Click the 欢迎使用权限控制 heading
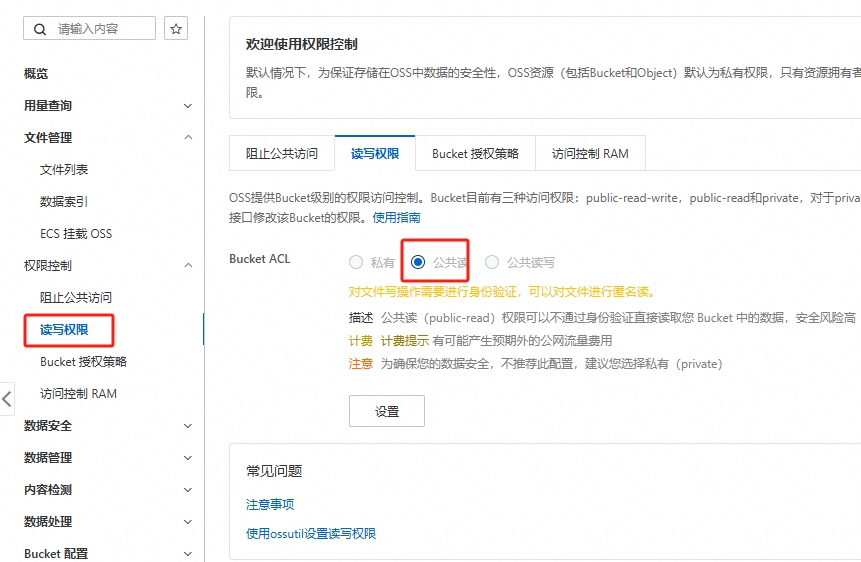This screenshot has width=861, height=562. point(301,44)
